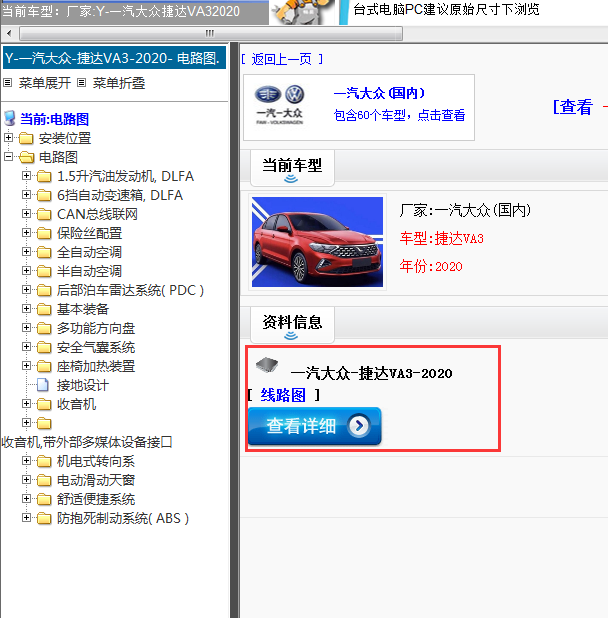The width and height of the screenshot is (608, 618).
Task: Click the 安装位置 folder icon
Action: (26, 138)
